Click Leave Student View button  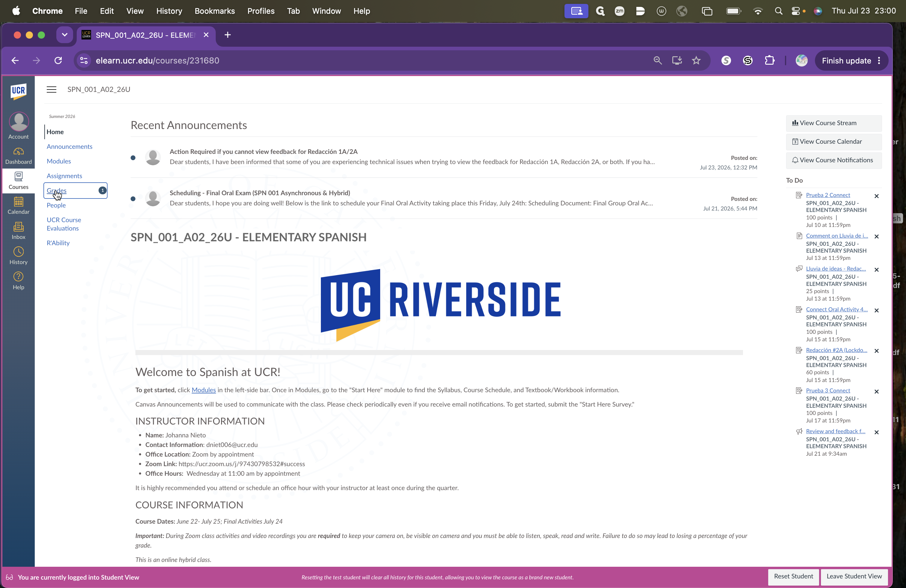point(854,576)
